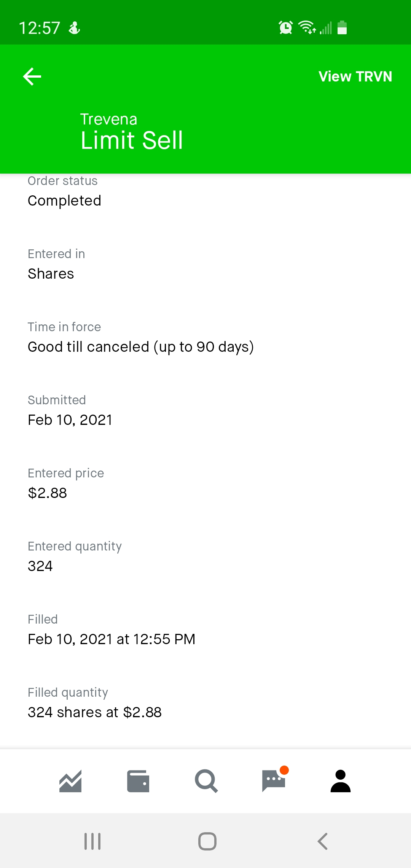This screenshot has width=411, height=868.
Task: Tap the Limit Sell heading
Action: tap(132, 140)
